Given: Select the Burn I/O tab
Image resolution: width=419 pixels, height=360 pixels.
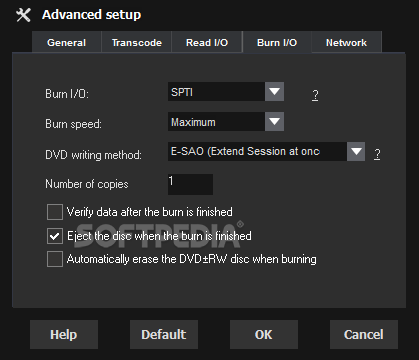Looking at the screenshot, I should (277, 42).
